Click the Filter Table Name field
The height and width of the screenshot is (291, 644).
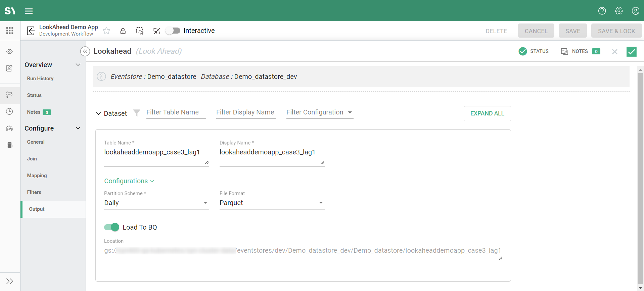pos(176,112)
